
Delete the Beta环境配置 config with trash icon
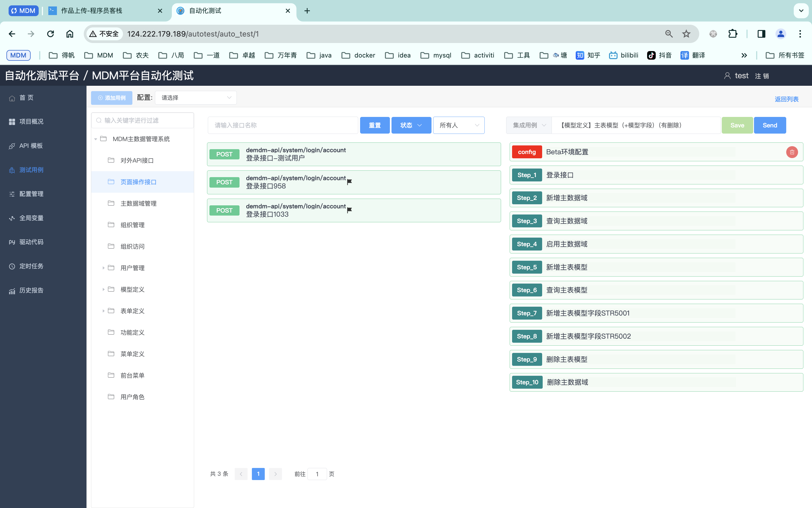pyautogui.click(x=792, y=152)
